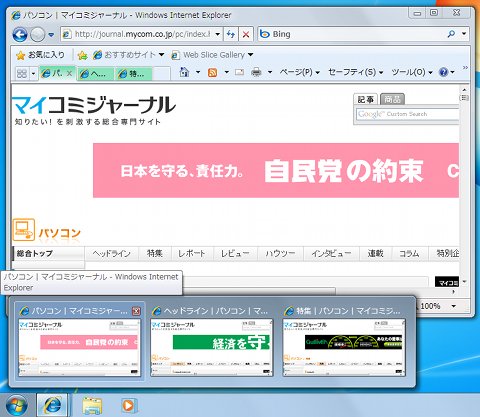Switch to the third 特... browser tab
This screenshot has width=480, height=417.
[x=134, y=74]
